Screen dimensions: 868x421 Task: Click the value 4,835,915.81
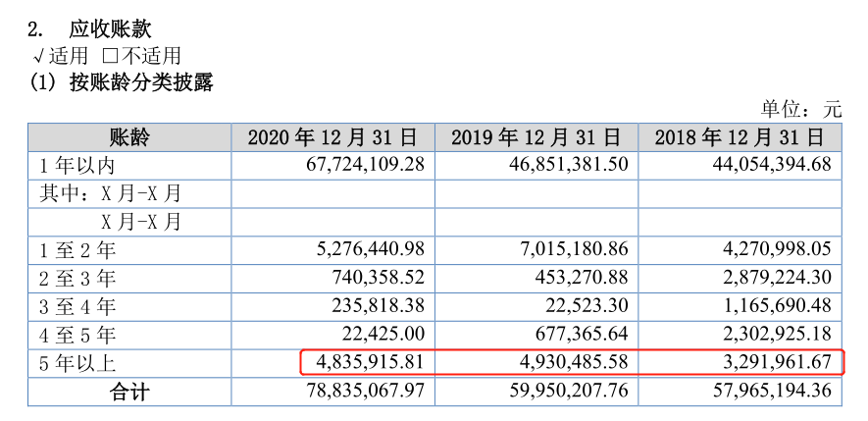click(x=371, y=362)
